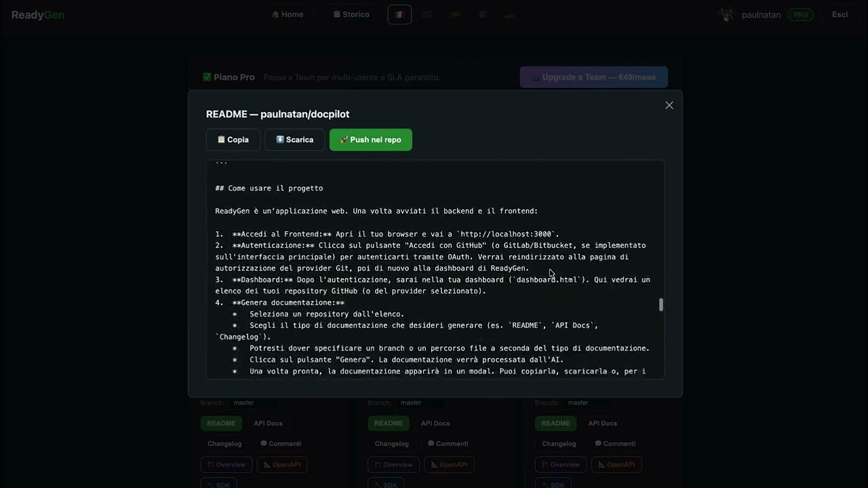Click the README text area scrollbar thumb
Viewport: 868px width, 488px height.
pos(660,305)
